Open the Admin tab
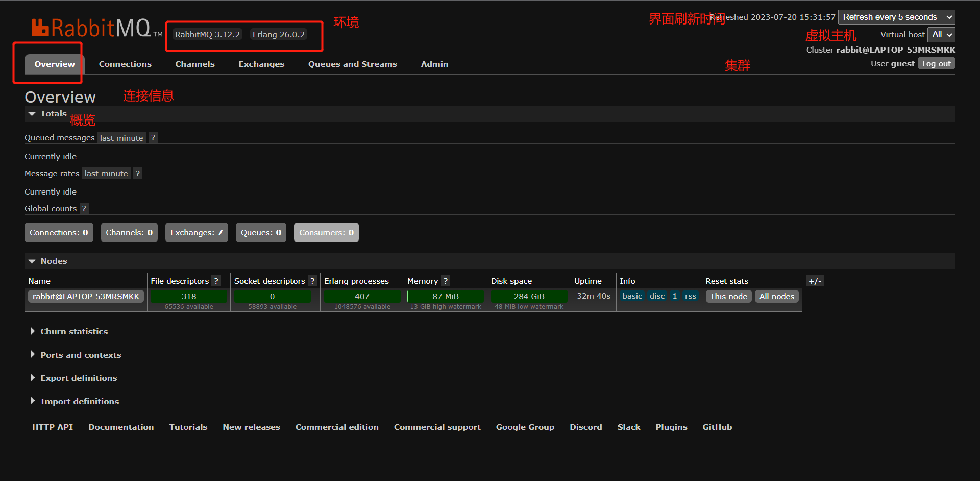The height and width of the screenshot is (481, 980). 434,64
